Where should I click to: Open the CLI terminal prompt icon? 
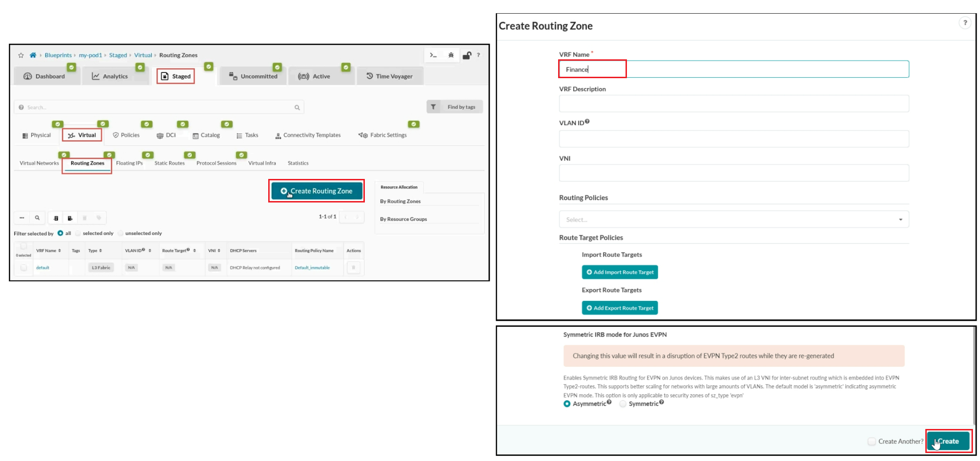pyautogui.click(x=433, y=55)
